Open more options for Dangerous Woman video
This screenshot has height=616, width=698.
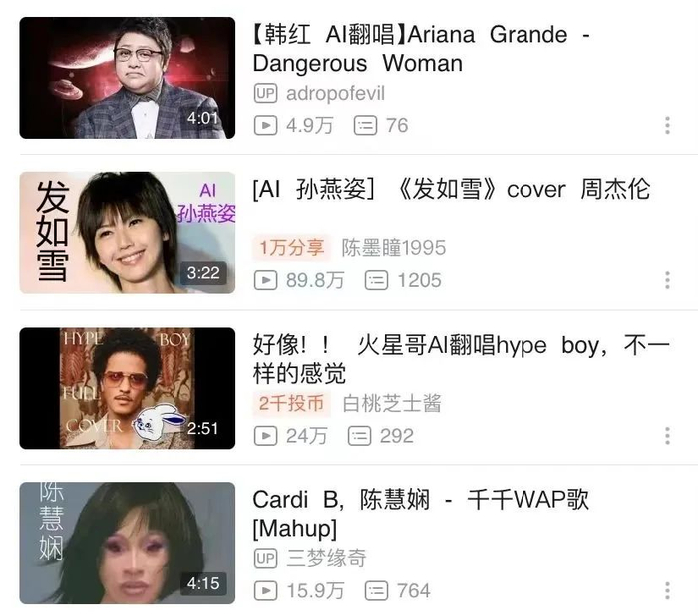pyautogui.click(x=667, y=125)
